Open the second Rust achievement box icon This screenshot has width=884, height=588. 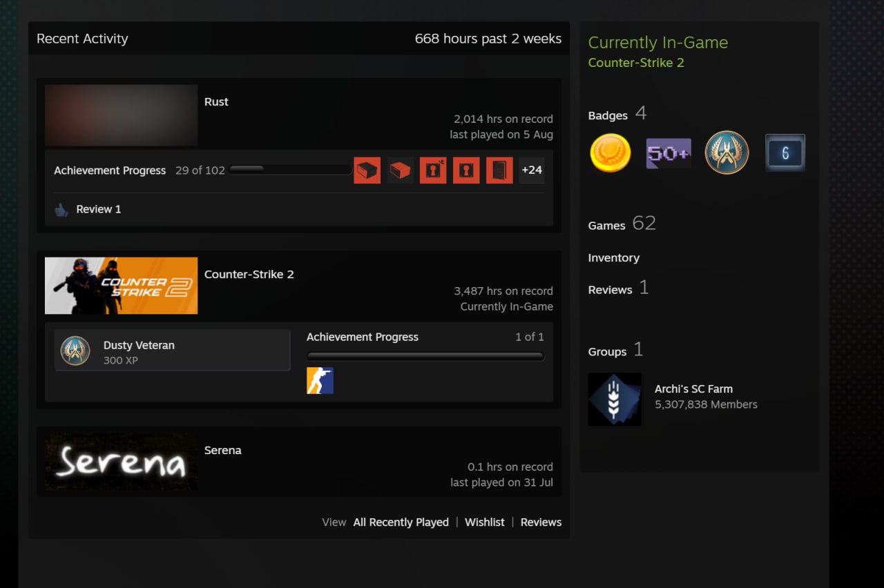pyautogui.click(x=401, y=170)
